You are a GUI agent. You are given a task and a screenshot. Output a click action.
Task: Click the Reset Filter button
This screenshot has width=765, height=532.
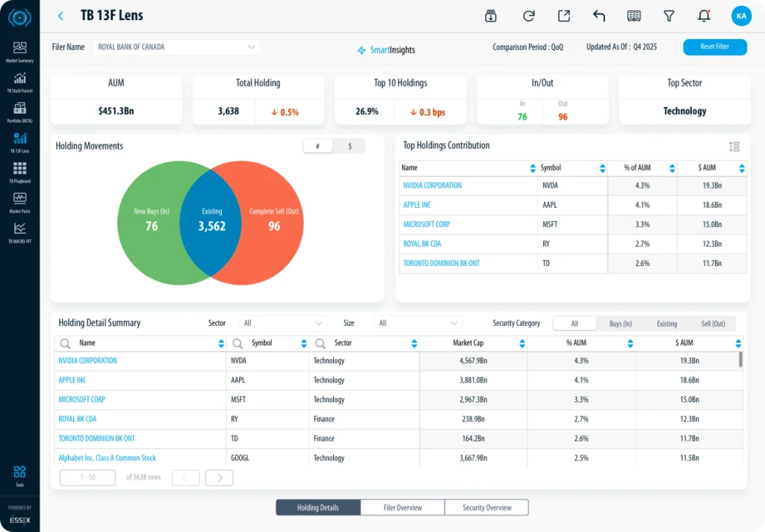tap(714, 47)
